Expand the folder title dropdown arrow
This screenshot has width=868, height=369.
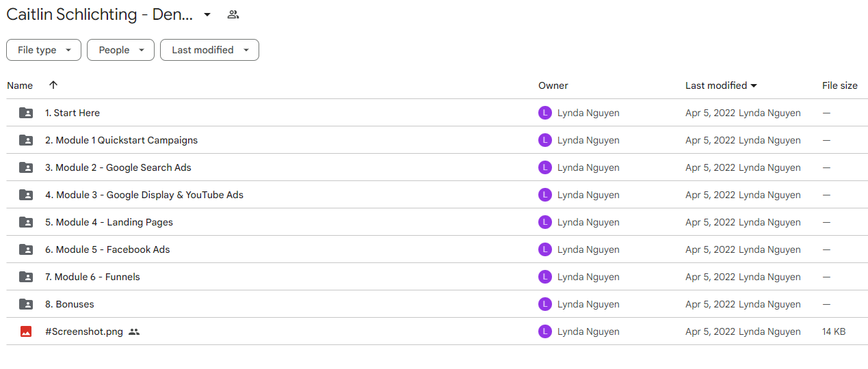tap(207, 14)
